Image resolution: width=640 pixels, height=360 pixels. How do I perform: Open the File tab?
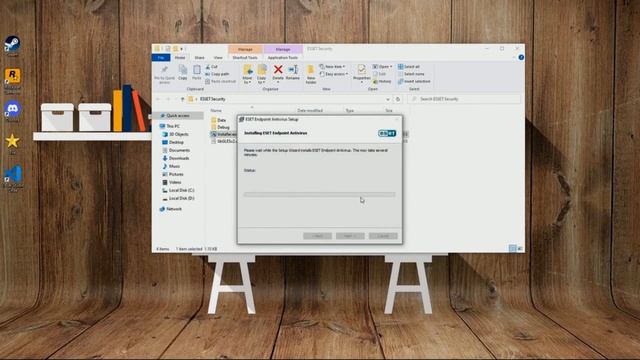[x=161, y=58]
